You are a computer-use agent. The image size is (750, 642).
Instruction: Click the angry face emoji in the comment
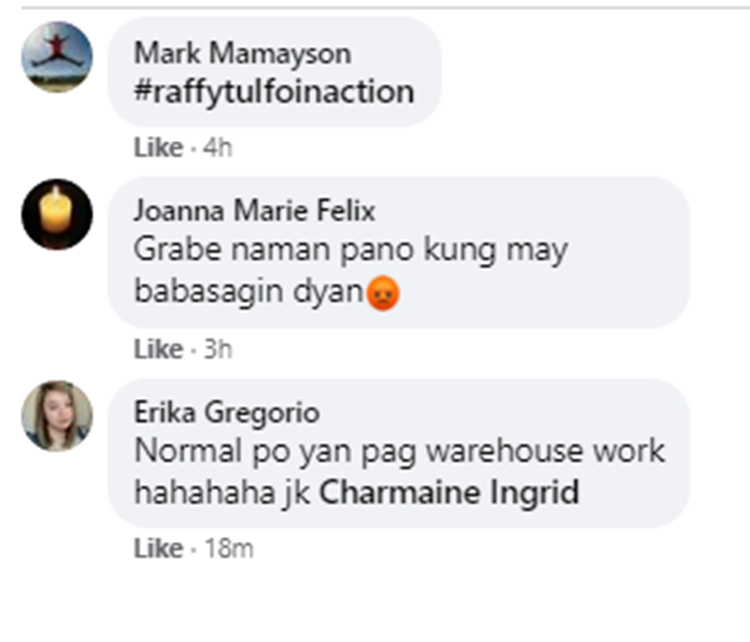383,293
